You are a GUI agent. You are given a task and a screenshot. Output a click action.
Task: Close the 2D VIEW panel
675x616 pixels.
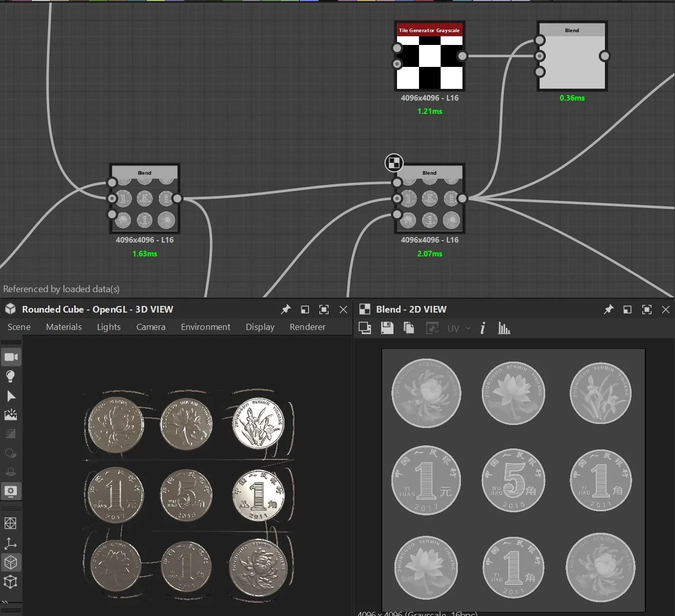click(x=666, y=310)
